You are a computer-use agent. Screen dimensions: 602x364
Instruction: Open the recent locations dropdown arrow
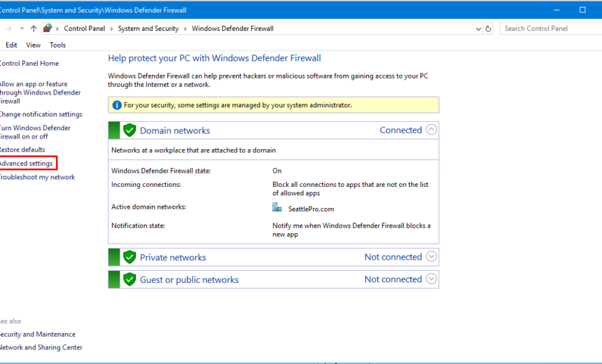coord(22,29)
